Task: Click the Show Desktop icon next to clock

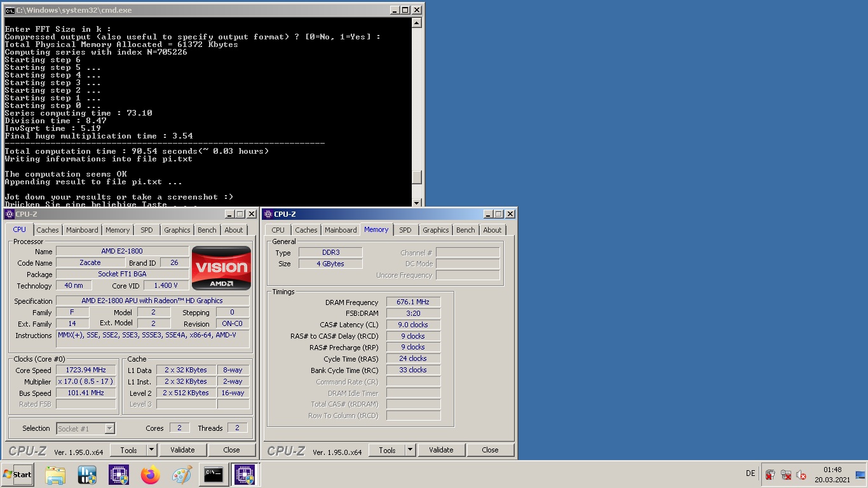Action: coord(860,475)
